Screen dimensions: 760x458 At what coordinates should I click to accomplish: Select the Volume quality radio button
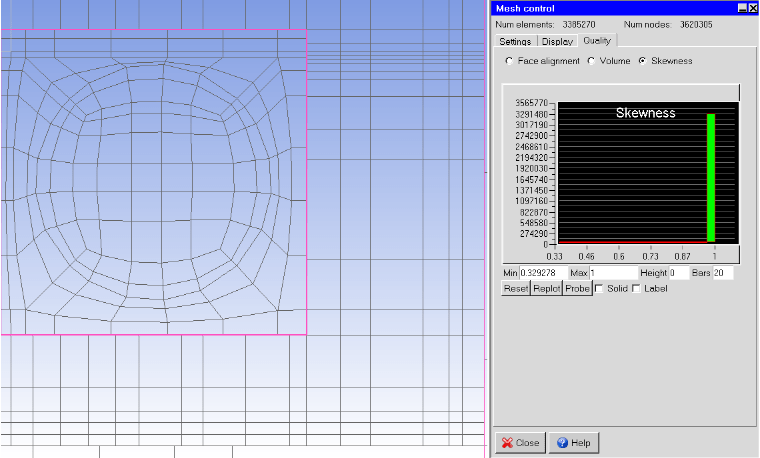point(591,61)
